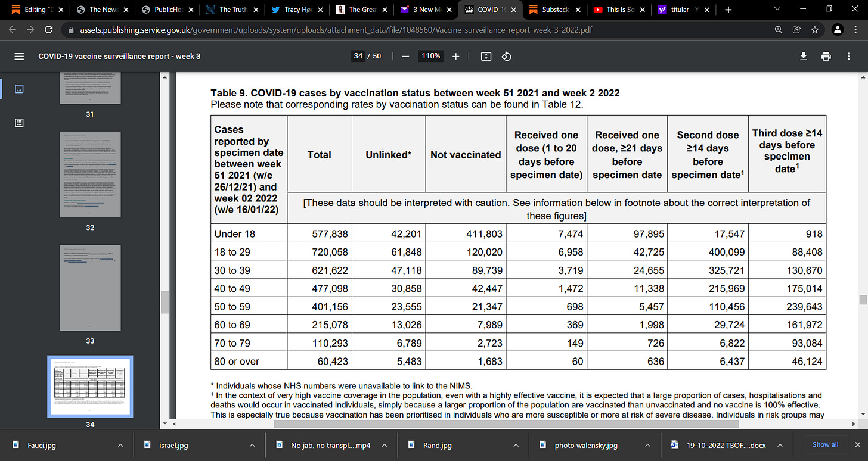This screenshot has width=868, height=461.
Task: Open the Chrome profile avatar
Action: click(x=838, y=29)
